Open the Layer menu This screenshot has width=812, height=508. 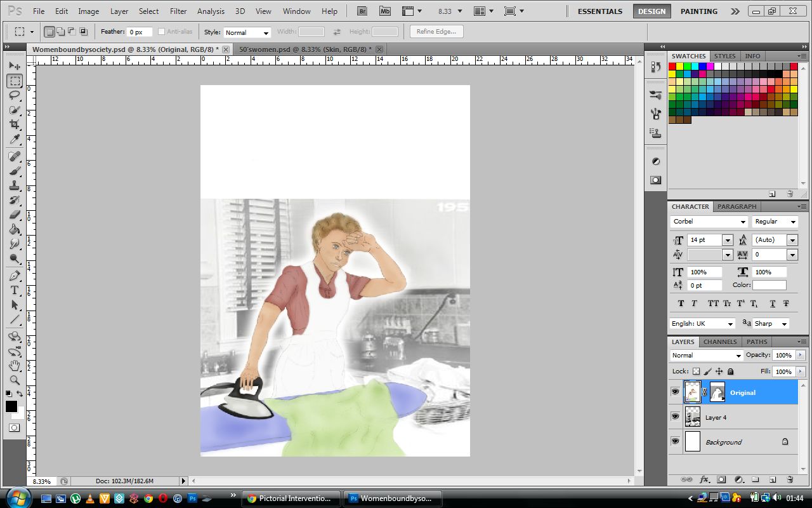pos(119,11)
